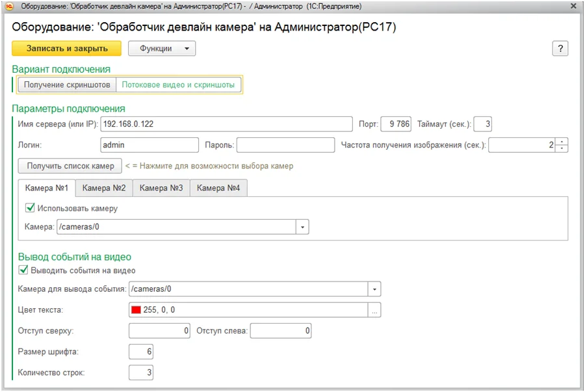The image size is (585, 392).
Task: Go to the 'Камера №3' tab
Action: [x=161, y=188]
